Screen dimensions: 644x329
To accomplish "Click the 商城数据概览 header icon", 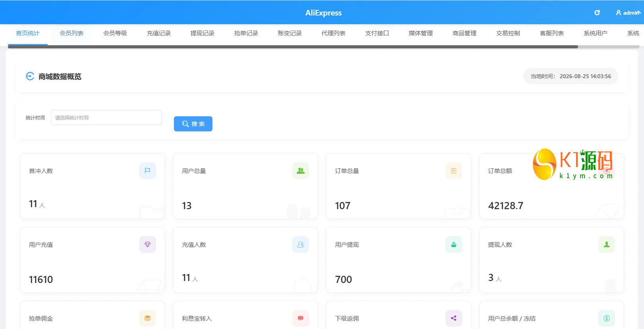I will [x=30, y=76].
